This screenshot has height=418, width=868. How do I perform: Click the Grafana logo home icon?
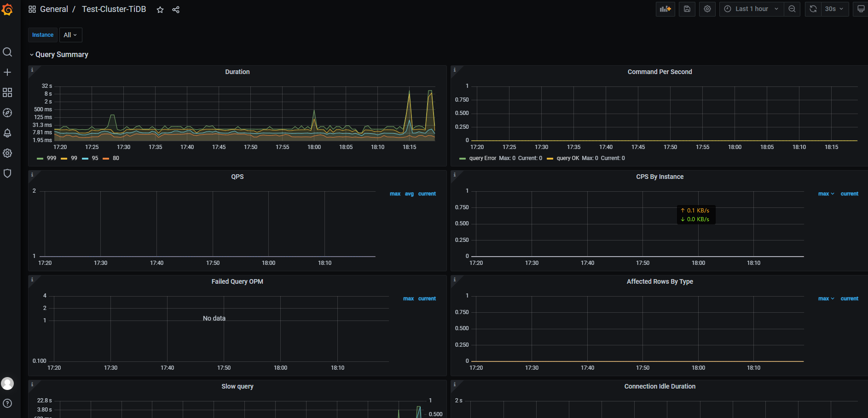click(7, 9)
